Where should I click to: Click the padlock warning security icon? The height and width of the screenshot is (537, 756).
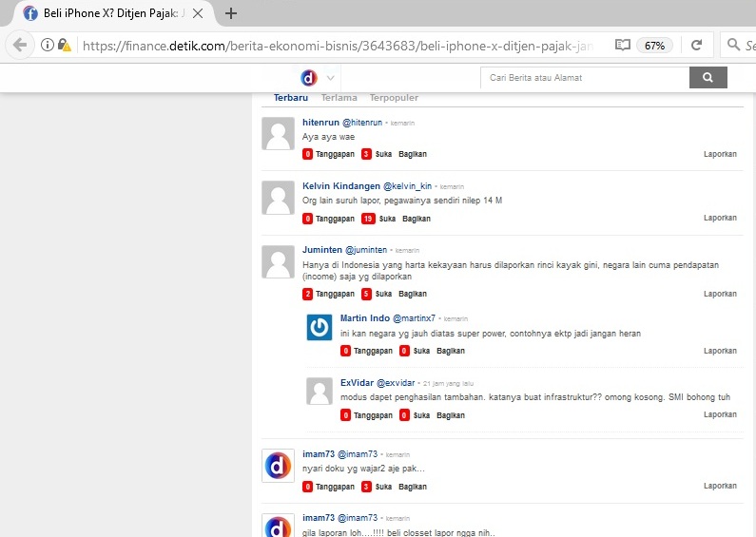click(x=65, y=45)
